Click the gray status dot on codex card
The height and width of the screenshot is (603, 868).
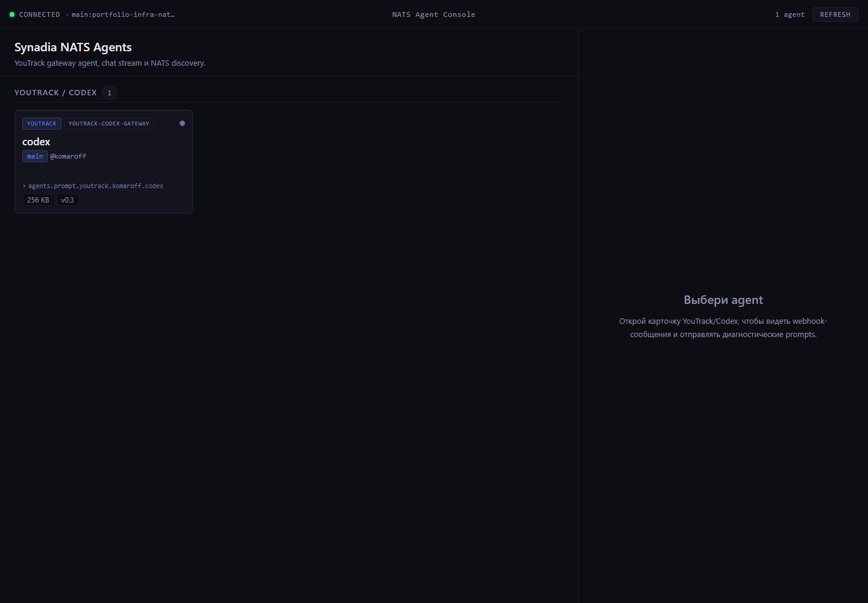click(x=182, y=124)
